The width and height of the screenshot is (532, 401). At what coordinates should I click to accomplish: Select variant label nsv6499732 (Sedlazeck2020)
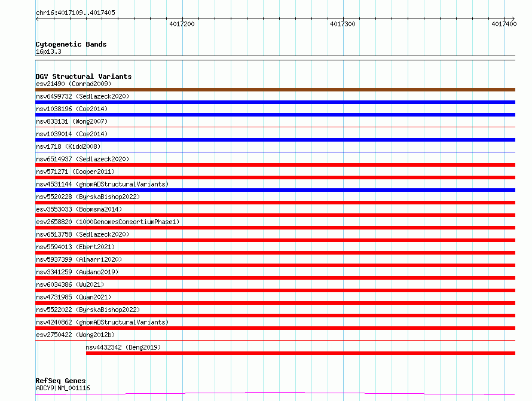tap(82, 96)
